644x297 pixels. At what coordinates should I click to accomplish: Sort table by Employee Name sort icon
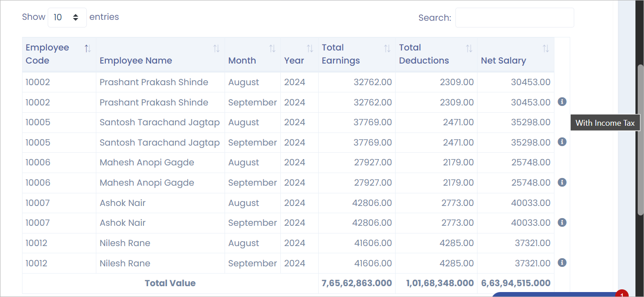click(216, 49)
